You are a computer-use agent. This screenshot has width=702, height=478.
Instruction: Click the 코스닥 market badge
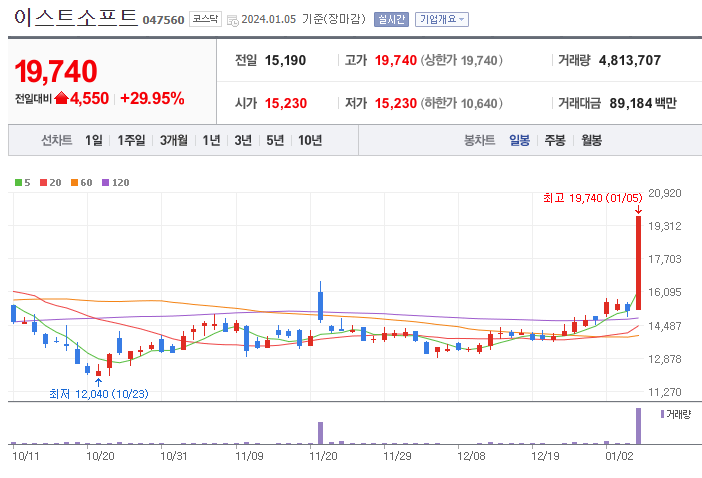pos(205,19)
